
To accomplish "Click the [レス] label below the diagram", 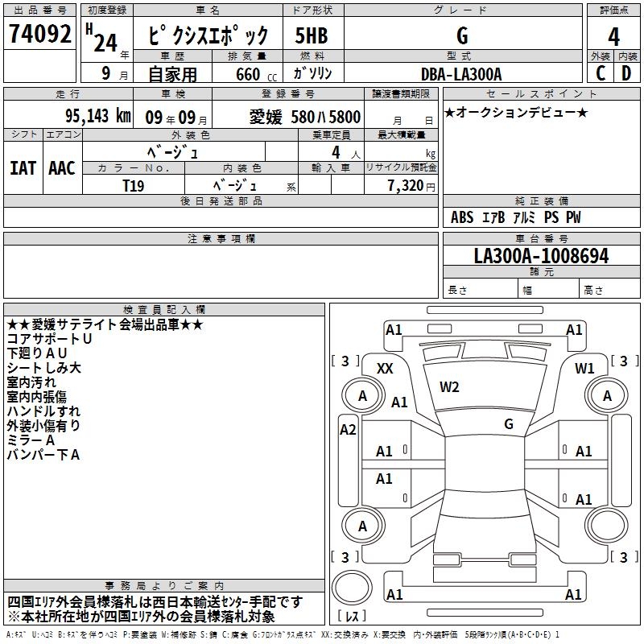I will (352, 617).
